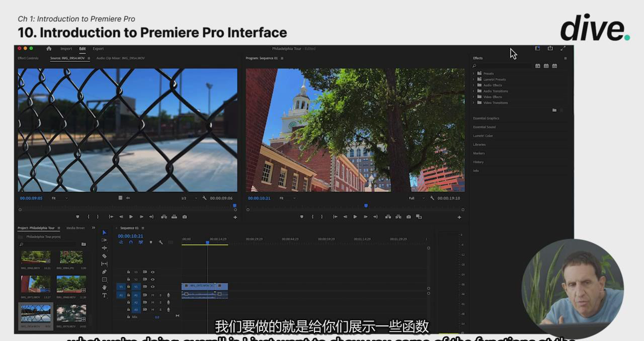644x341 pixels.
Task: Show hidden panel tabs double chevron
Action: coord(93,228)
